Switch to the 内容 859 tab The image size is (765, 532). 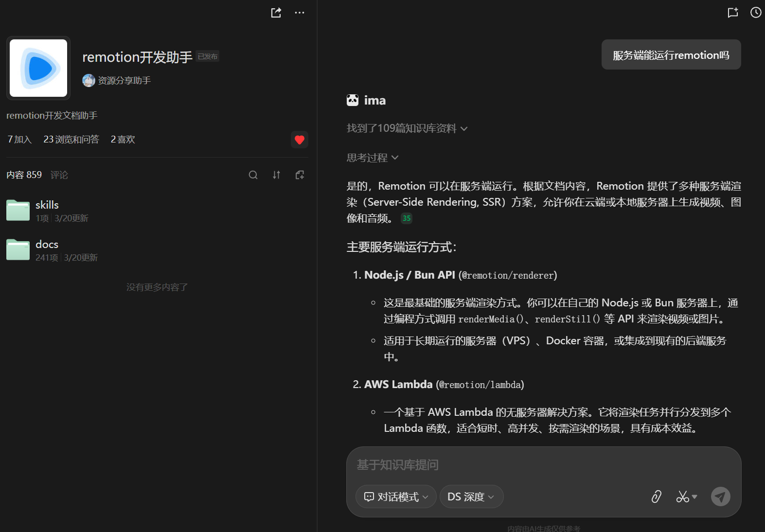[24, 175]
